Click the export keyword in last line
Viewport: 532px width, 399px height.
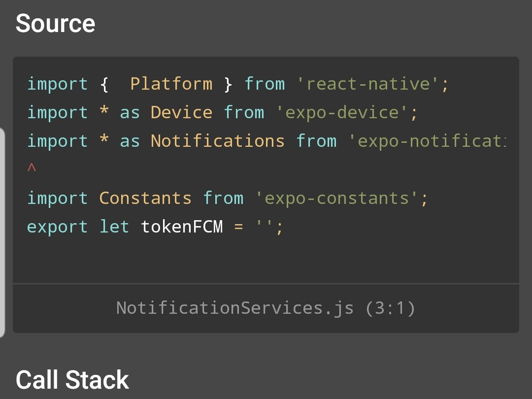57,227
